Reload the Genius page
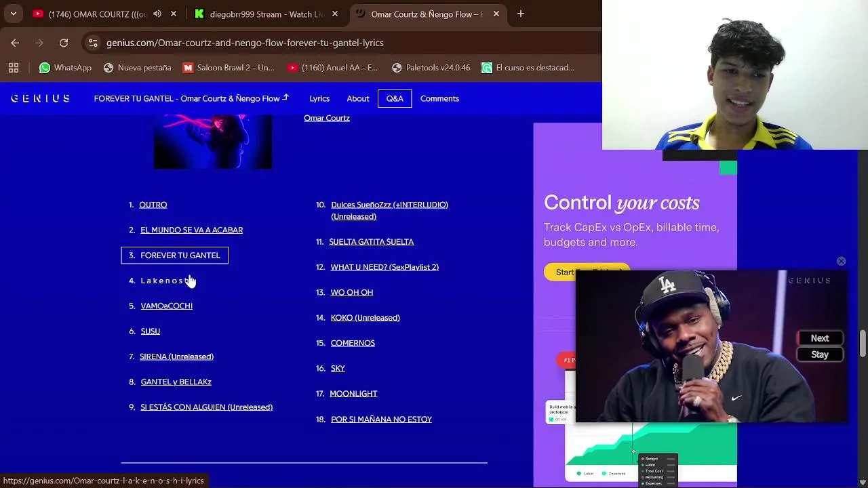868x488 pixels. 64,43
